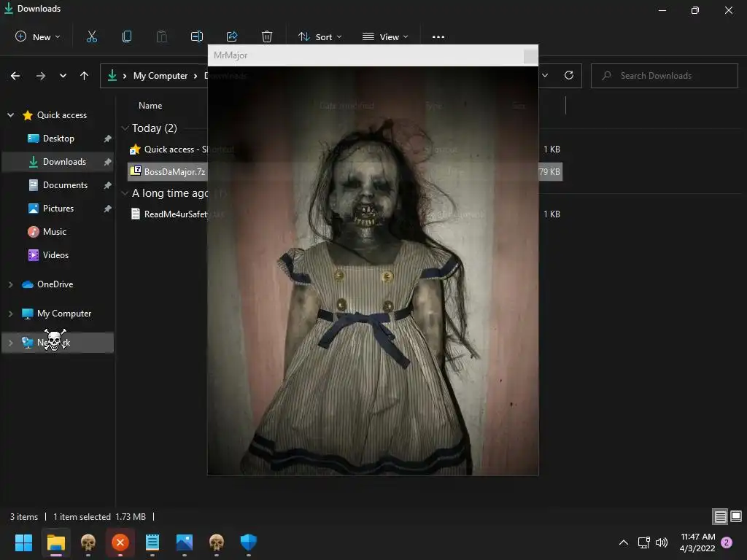Click the creepy doll image in MrMajor

click(373, 271)
